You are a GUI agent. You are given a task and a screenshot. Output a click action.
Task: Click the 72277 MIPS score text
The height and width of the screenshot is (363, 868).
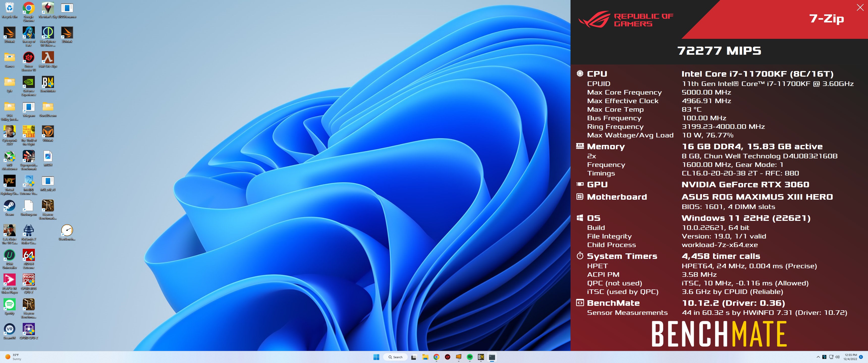(719, 51)
